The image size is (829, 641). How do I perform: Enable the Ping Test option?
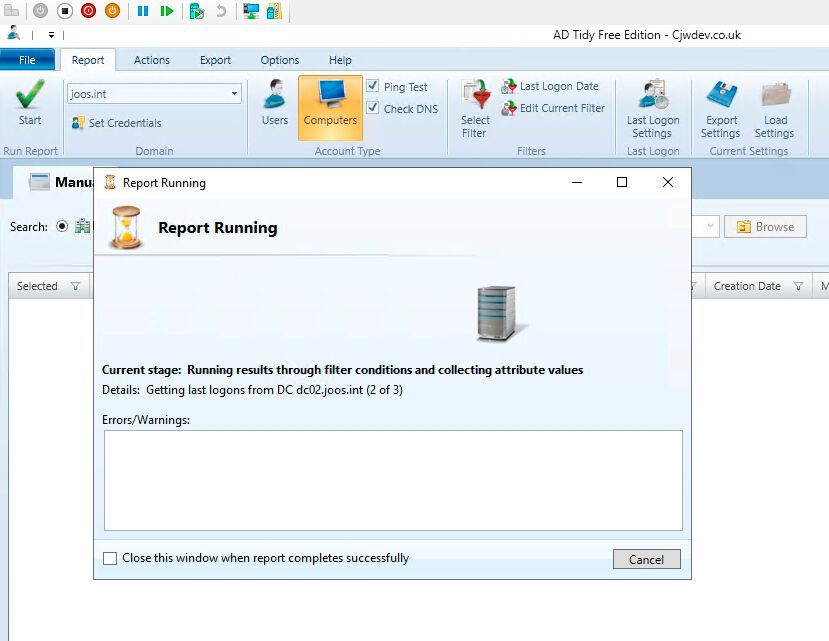click(374, 85)
